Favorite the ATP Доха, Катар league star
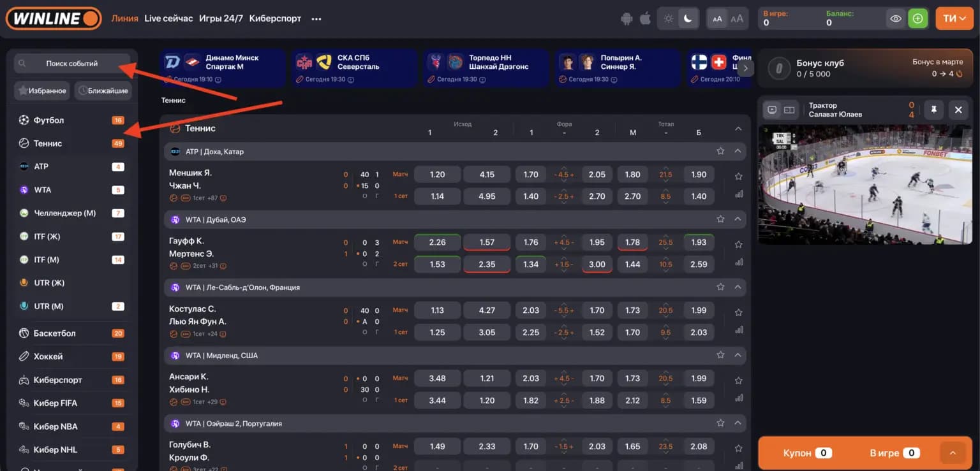 click(x=720, y=152)
